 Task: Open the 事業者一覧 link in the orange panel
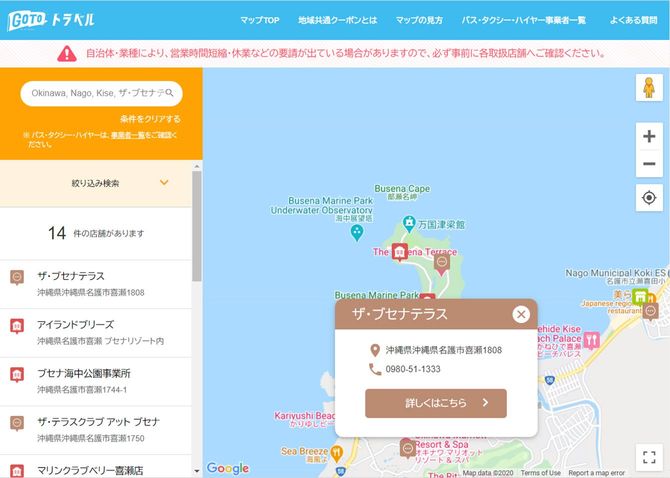[x=128, y=135]
